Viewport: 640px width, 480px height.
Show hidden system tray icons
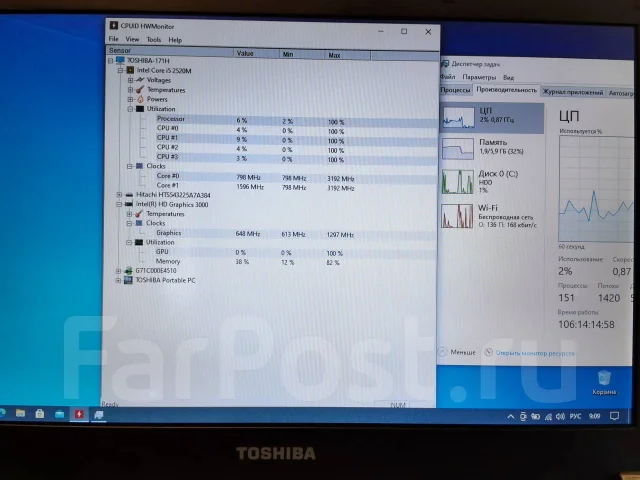click(511, 416)
